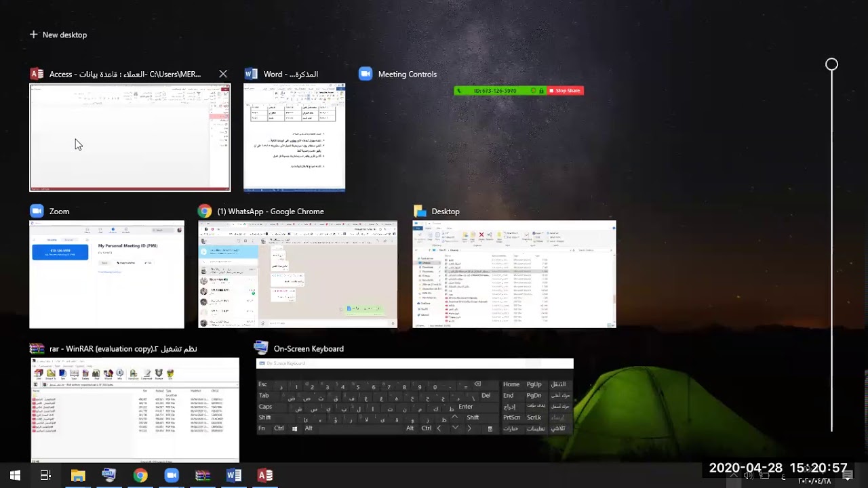Add a New desktop
The image size is (868, 488).
[58, 35]
